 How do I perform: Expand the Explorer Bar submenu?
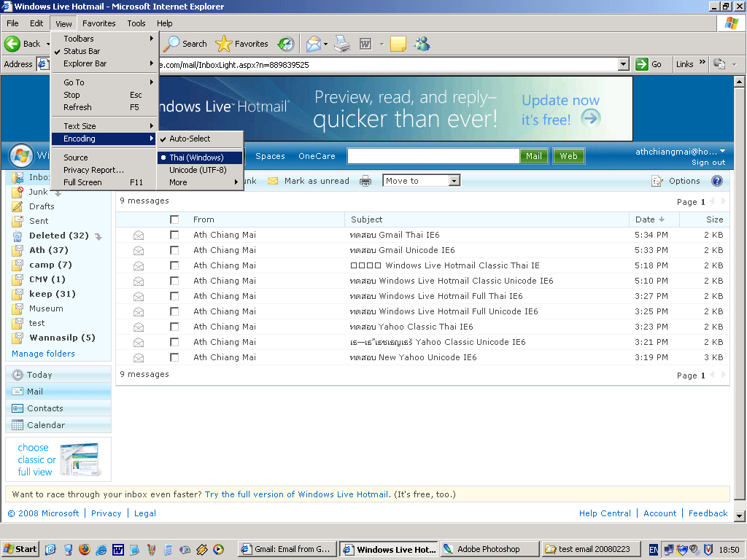pyautogui.click(x=105, y=63)
